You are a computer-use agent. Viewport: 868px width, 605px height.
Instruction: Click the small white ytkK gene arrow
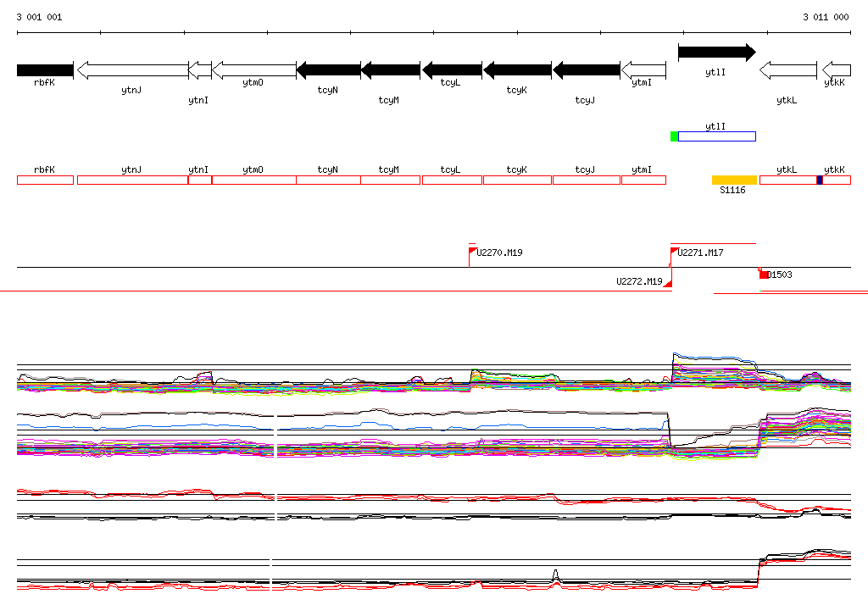[x=837, y=69]
